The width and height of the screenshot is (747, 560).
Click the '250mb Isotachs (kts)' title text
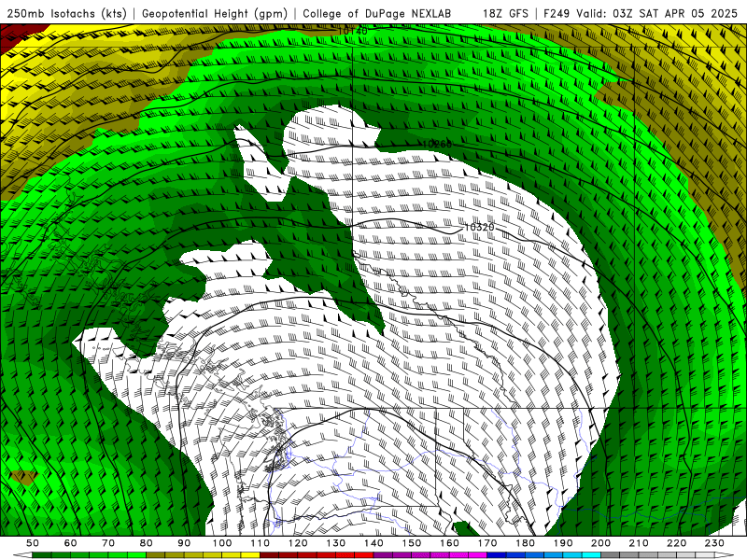[66, 13]
